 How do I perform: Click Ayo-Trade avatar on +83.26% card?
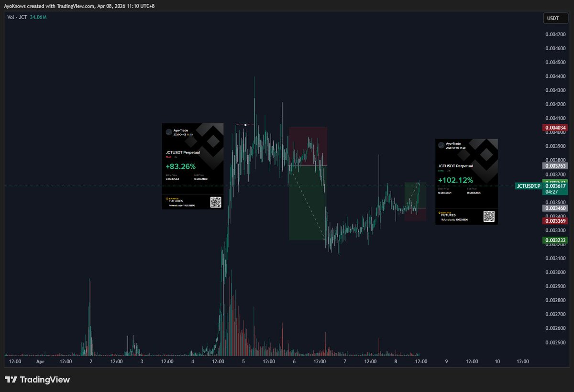pos(168,131)
